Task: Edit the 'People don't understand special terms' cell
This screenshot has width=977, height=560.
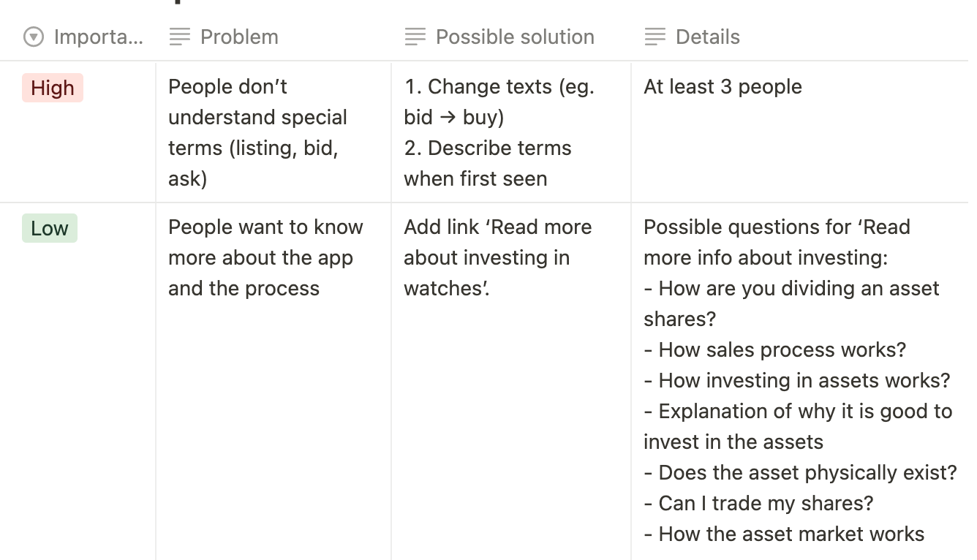Action: pyautogui.click(x=257, y=132)
